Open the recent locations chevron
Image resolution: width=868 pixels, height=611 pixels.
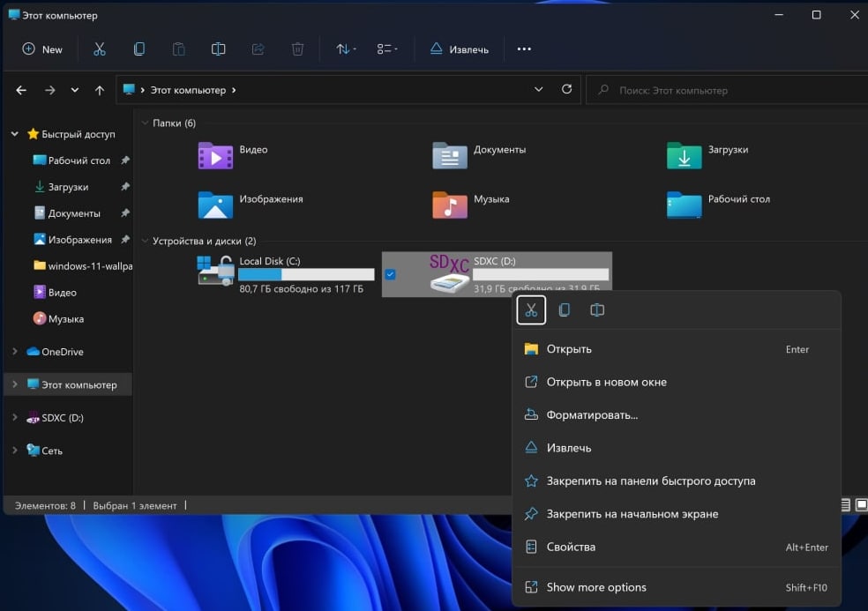pos(75,90)
